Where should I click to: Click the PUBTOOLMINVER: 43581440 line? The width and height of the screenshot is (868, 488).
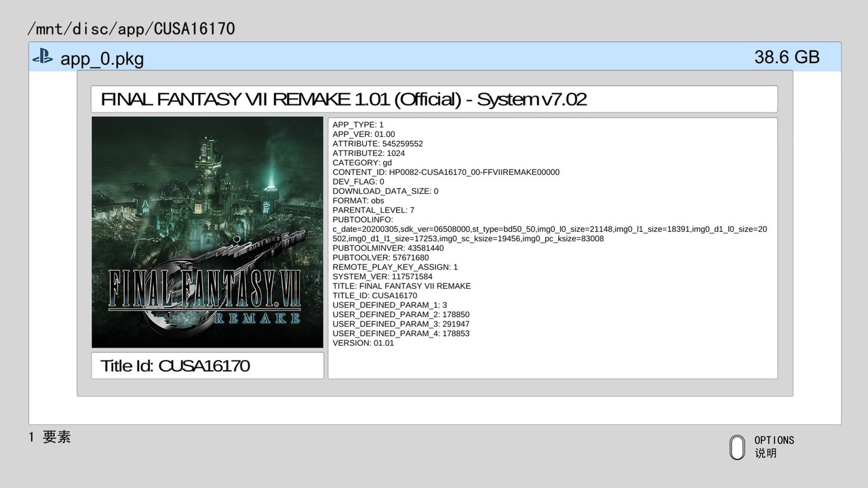click(388, 248)
